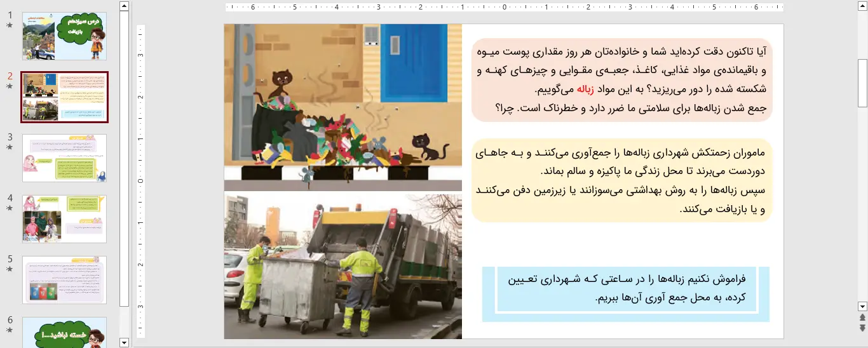Go to previous slide via double-up arrow
The image size is (868, 348).
[x=862, y=317]
